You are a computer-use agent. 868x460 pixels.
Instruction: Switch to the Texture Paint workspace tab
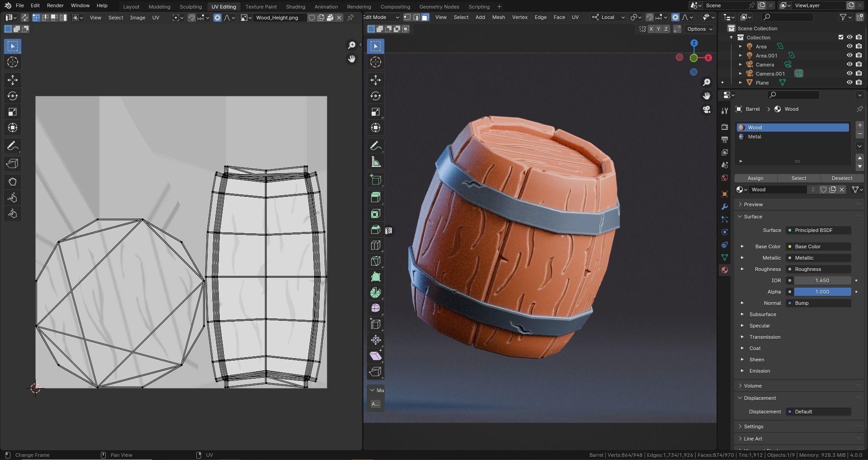tap(261, 7)
